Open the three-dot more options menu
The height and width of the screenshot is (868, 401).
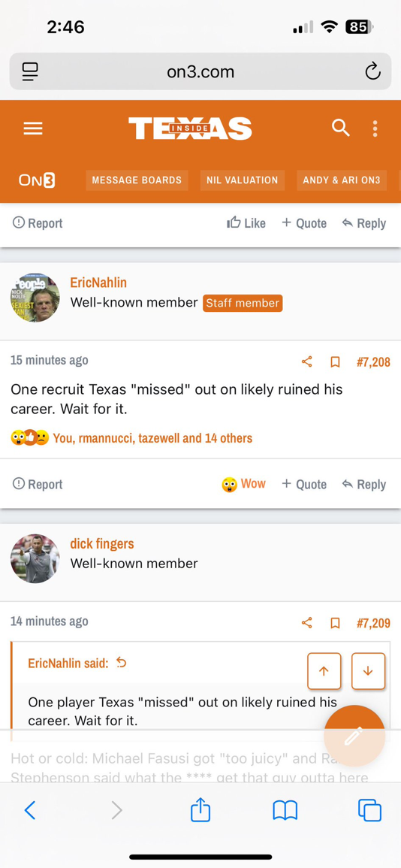pos(375,129)
